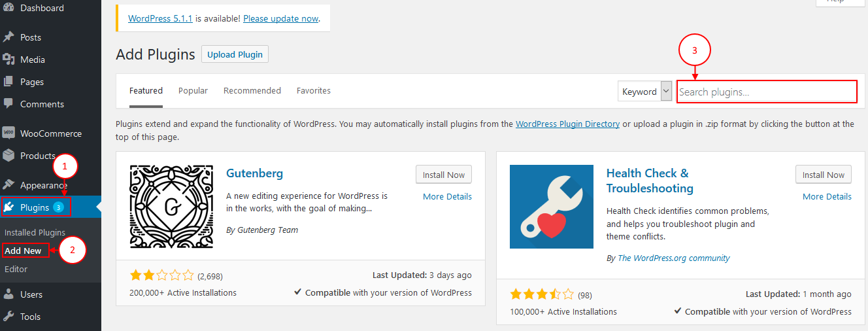Click the Health Check star rating

click(x=542, y=294)
